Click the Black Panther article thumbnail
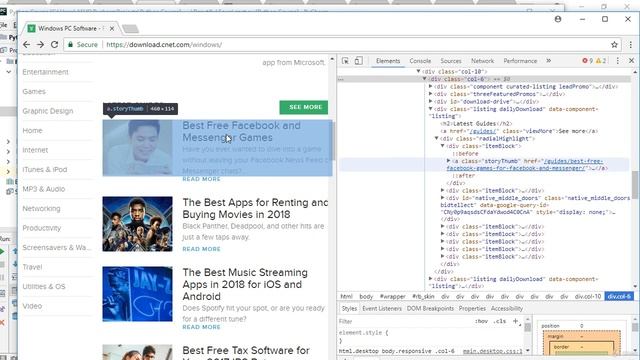 click(138, 224)
